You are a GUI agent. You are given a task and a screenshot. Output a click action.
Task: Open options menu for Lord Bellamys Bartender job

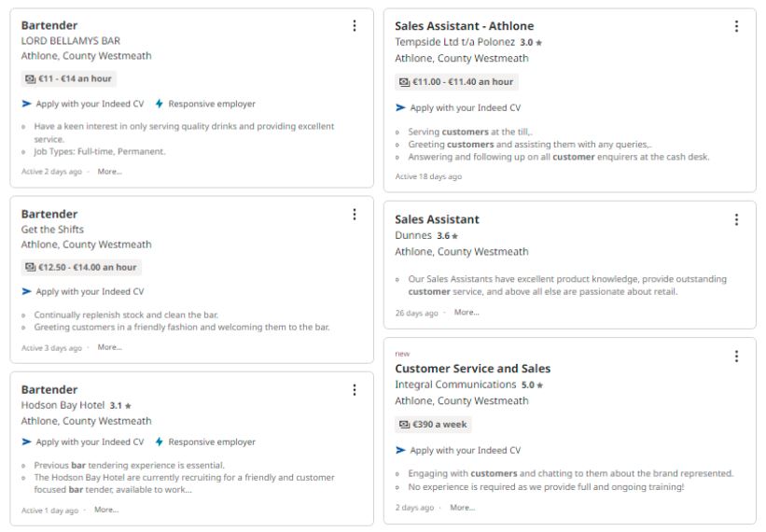pyautogui.click(x=355, y=26)
